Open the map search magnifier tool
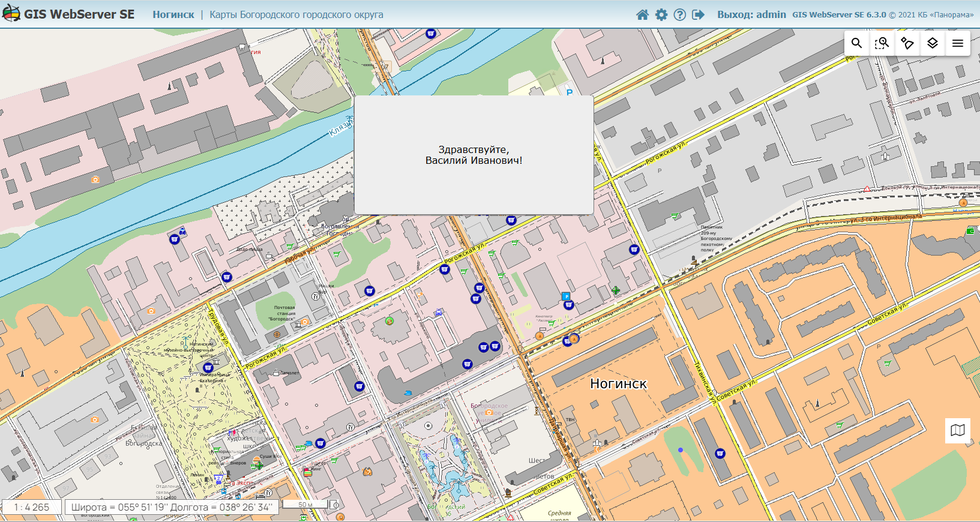Screen dimensions: 980x522 click(857, 43)
